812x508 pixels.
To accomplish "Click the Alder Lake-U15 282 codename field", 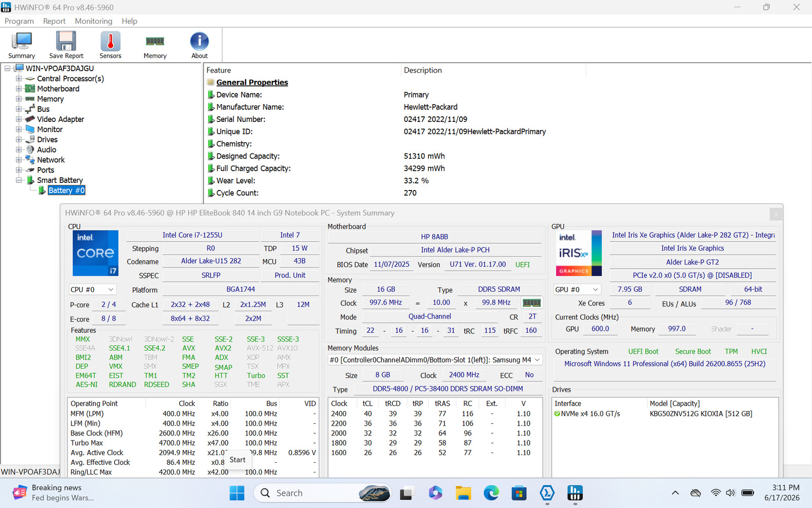I will pos(211,261).
